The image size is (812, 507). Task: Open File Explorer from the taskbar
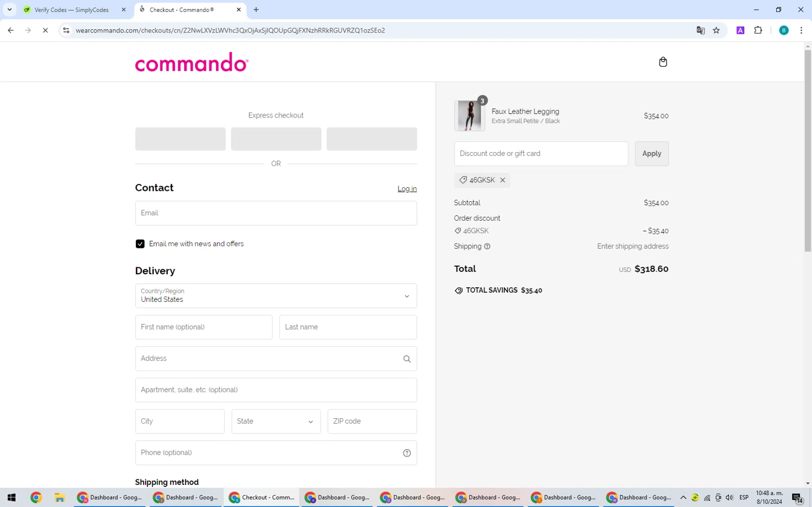[60, 497]
